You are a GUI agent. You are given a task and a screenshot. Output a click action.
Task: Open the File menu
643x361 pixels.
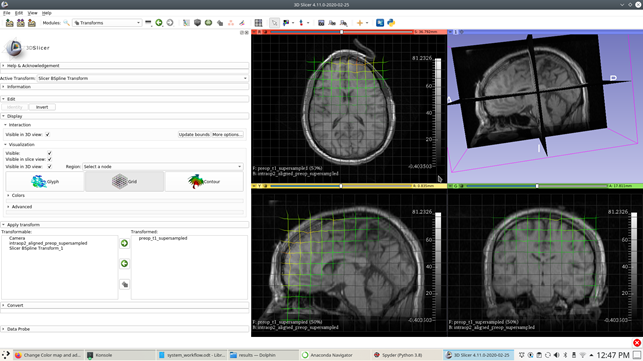pos(7,13)
